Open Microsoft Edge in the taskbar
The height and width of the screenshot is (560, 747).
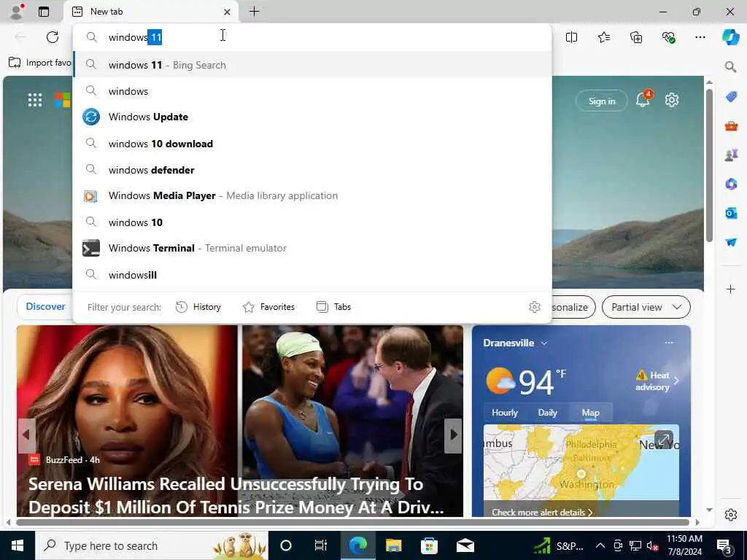tap(357, 545)
